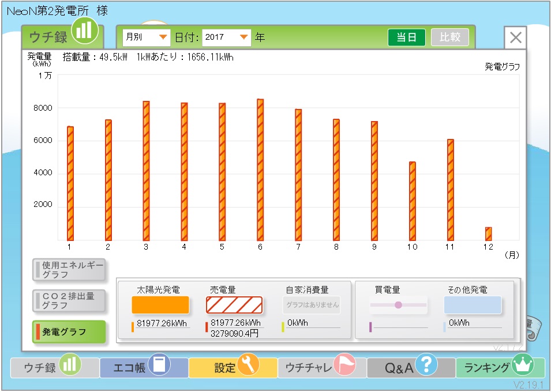This screenshot has height=392, width=551.
Task: Click the 8000 y-axis label
Action: (43, 108)
